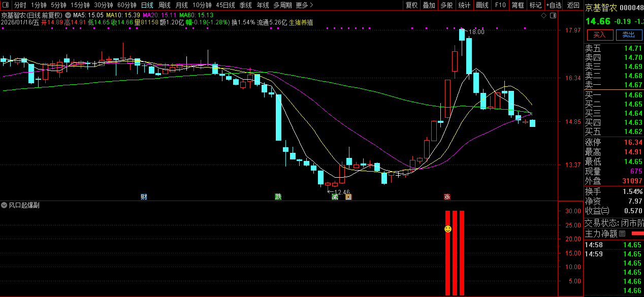Click the 14:58 trade tick row

coord(614,245)
